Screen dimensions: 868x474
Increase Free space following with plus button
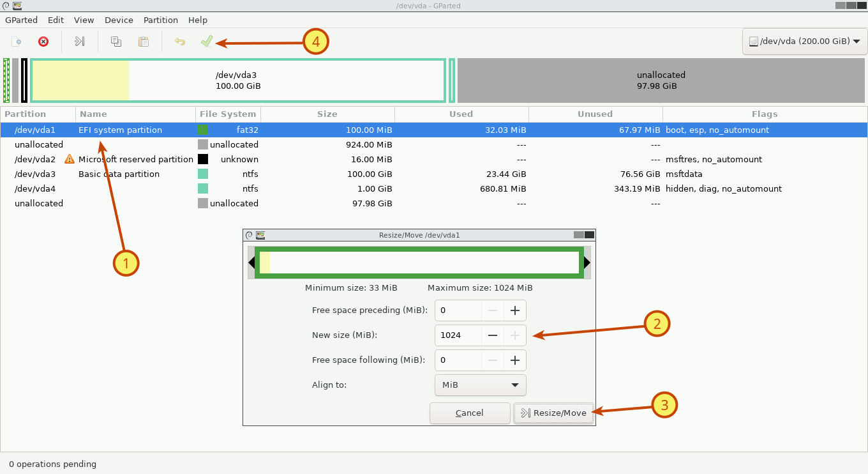point(514,360)
